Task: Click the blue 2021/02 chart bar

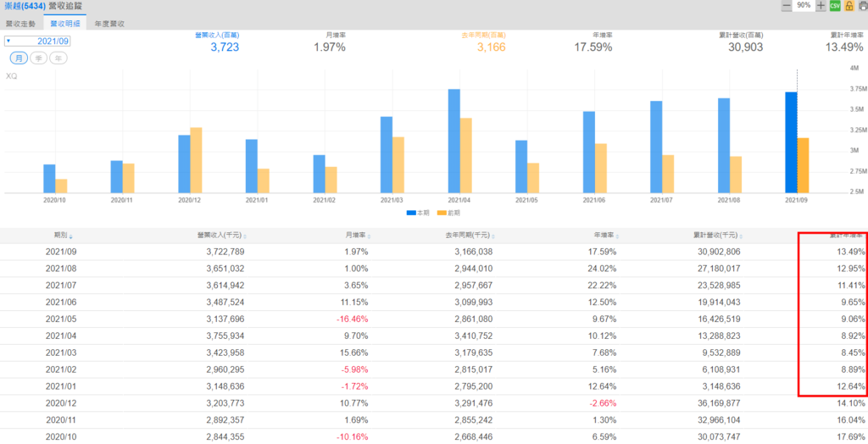Action: (319, 174)
